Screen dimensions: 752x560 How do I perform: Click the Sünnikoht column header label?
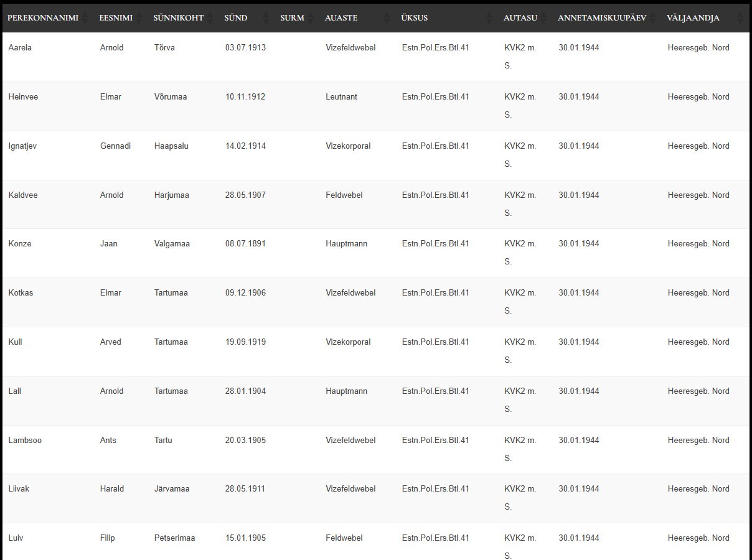pos(178,18)
